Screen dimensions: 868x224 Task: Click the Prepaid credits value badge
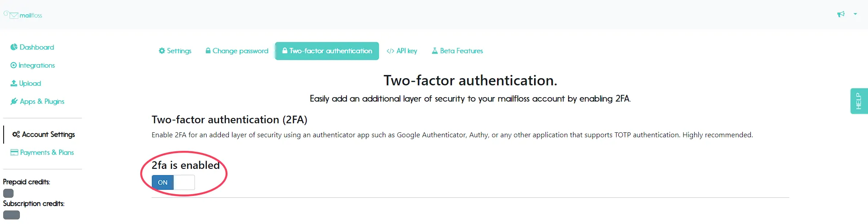[x=9, y=193]
